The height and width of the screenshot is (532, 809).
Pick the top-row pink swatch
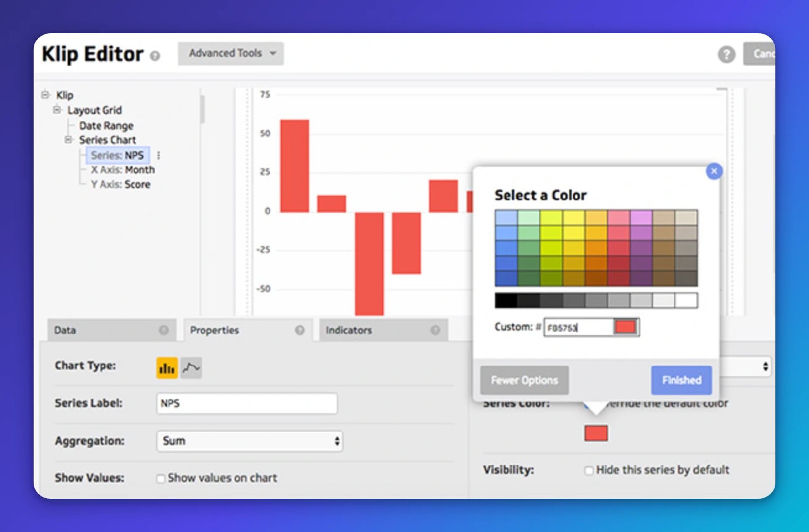tap(619, 218)
